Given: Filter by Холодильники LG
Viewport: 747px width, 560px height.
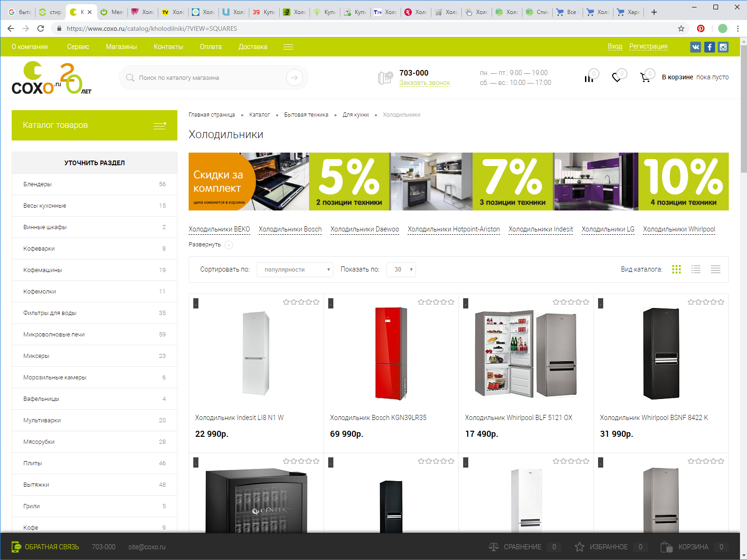Looking at the screenshot, I should pyautogui.click(x=608, y=229).
